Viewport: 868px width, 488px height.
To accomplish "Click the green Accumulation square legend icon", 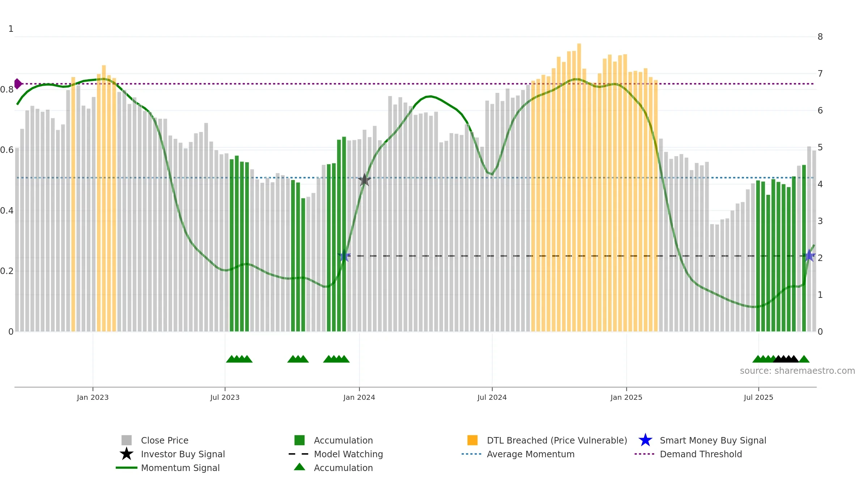I will [299, 440].
